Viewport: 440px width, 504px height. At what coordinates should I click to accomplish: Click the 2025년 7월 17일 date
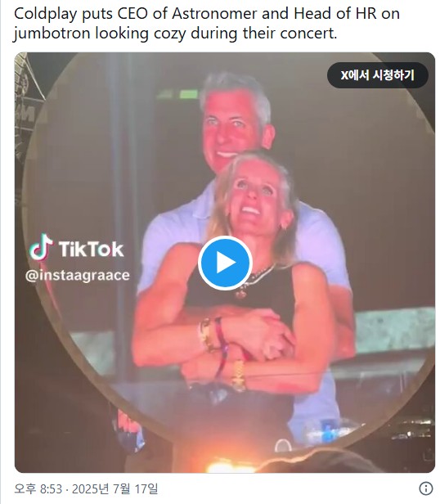pyautogui.click(x=115, y=489)
